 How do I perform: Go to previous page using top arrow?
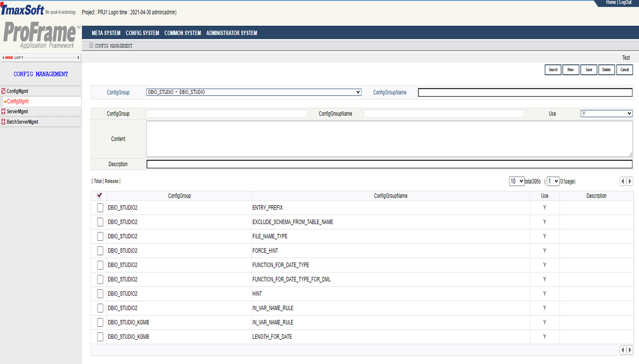[623, 181]
